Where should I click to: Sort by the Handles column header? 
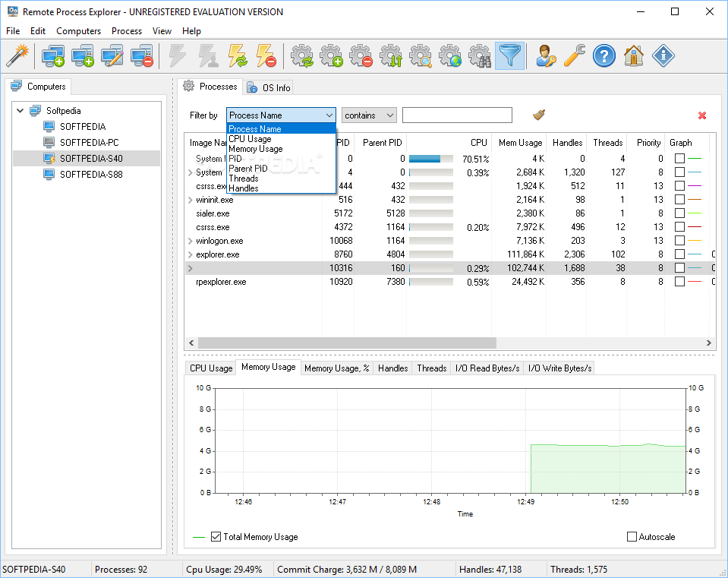point(567,143)
